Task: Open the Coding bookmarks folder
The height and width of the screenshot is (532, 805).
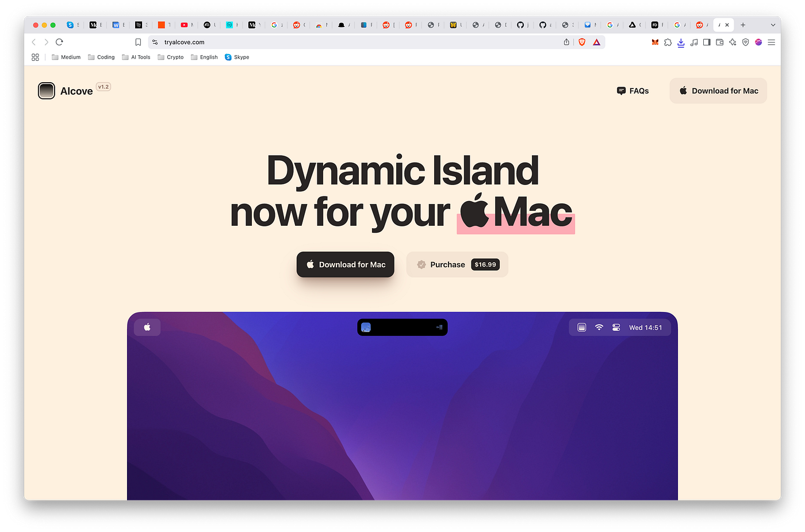Action: pyautogui.click(x=101, y=57)
